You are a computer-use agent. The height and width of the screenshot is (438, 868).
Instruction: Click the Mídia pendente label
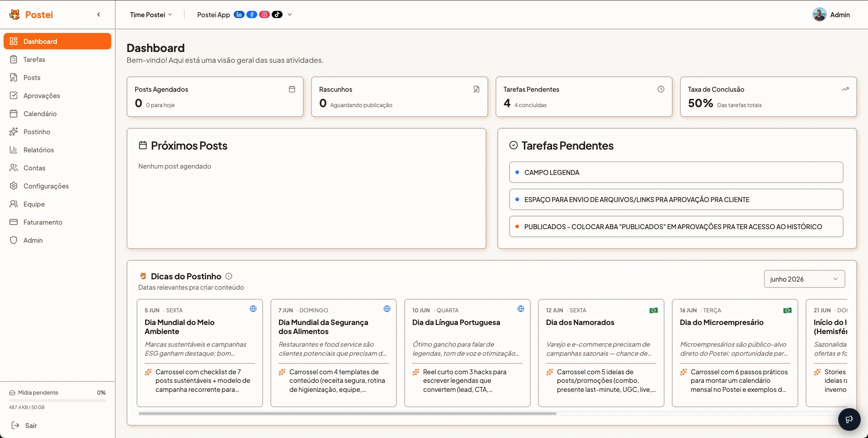[38, 392]
